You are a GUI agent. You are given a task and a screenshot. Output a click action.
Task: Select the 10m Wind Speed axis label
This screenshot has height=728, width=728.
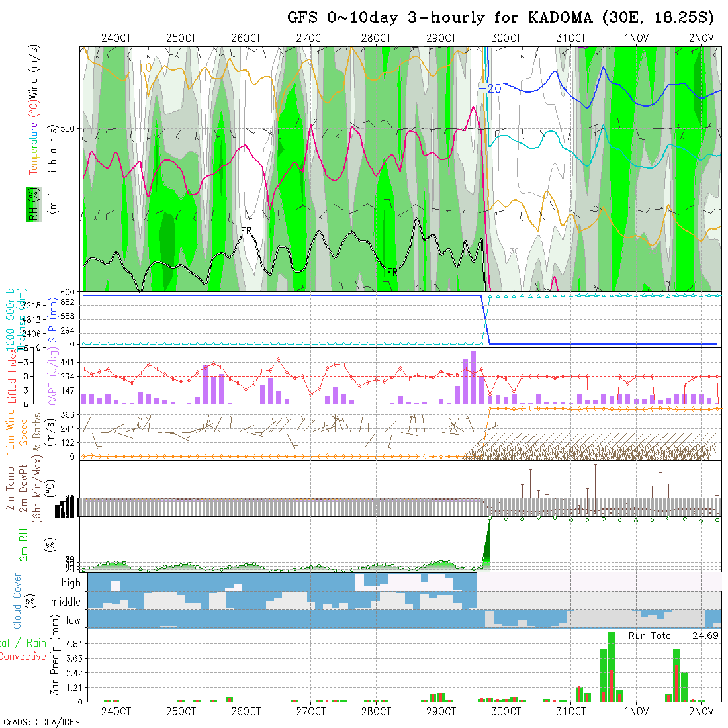pos(17,432)
